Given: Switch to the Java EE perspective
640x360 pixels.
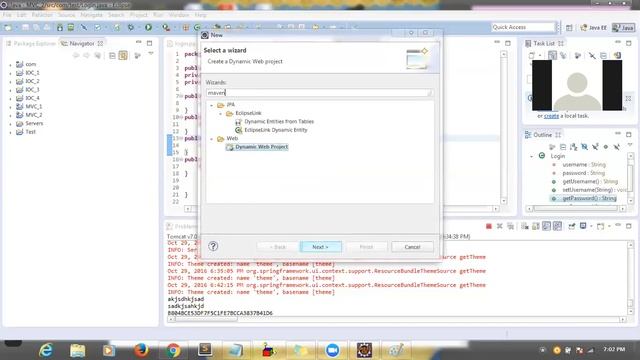Looking at the screenshot, I should coord(593,28).
